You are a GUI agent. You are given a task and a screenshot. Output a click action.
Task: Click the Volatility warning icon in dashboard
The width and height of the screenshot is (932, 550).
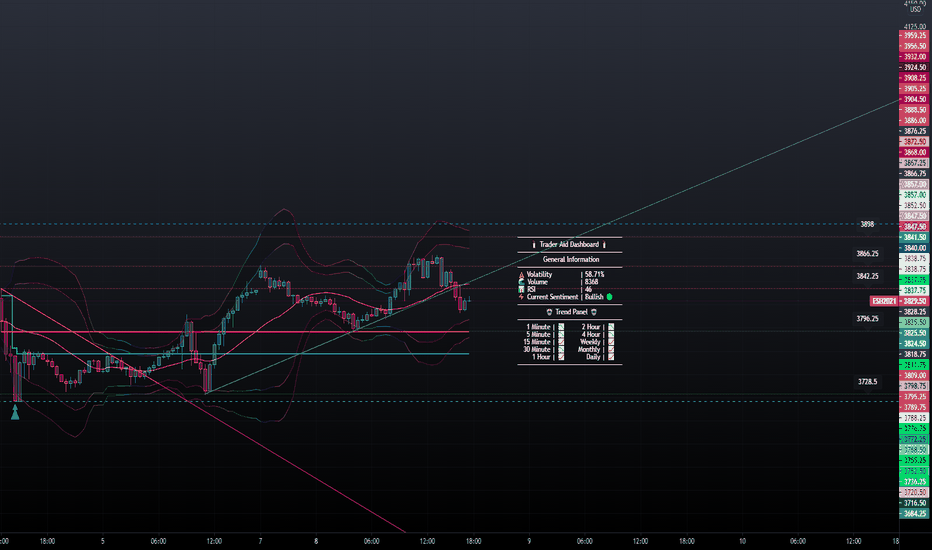click(x=521, y=275)
